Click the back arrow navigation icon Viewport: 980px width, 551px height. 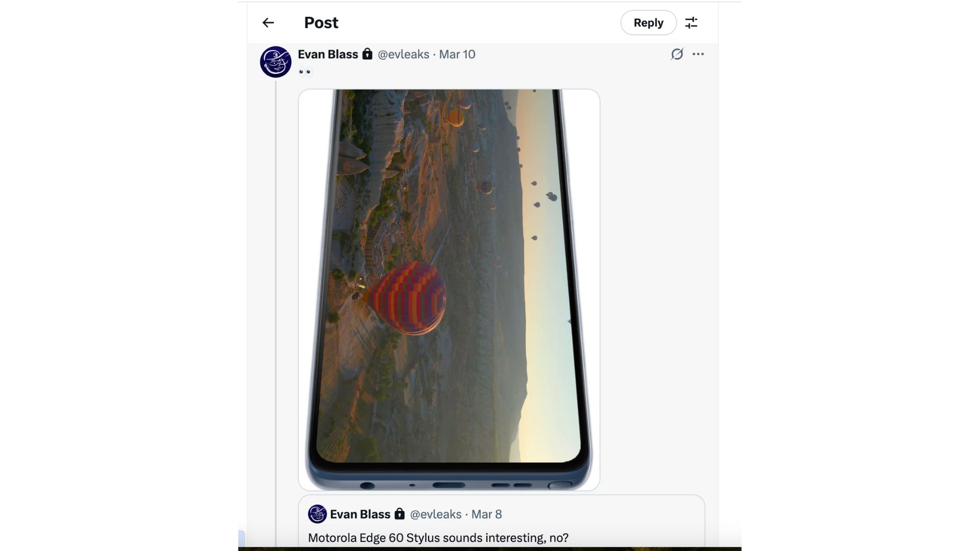click(x=267, y=22)
